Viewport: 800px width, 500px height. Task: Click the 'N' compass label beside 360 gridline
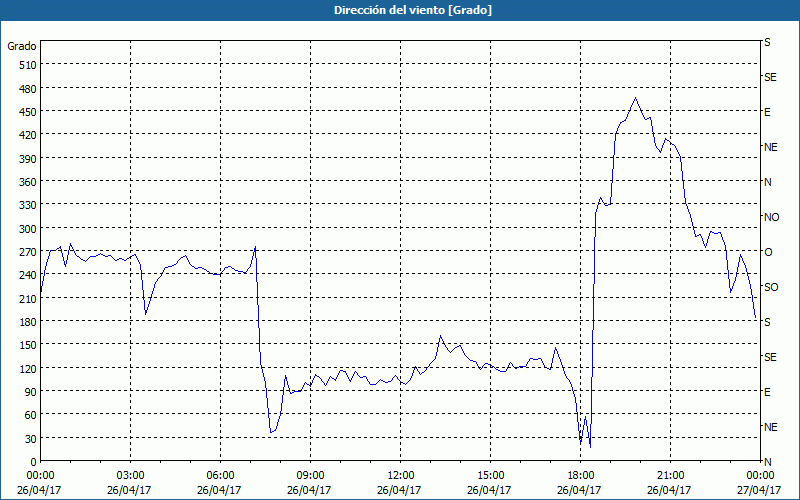point(767,182)
